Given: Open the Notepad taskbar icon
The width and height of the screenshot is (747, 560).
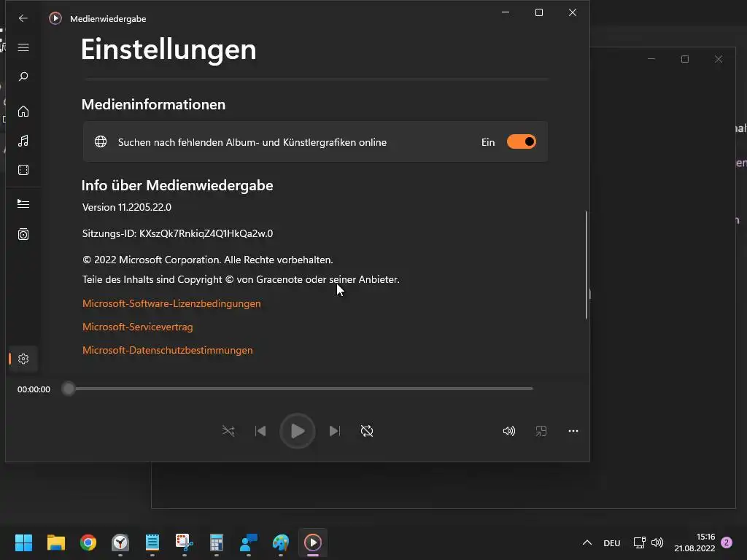Looking at the screenshot, I should tap(152, 542).
